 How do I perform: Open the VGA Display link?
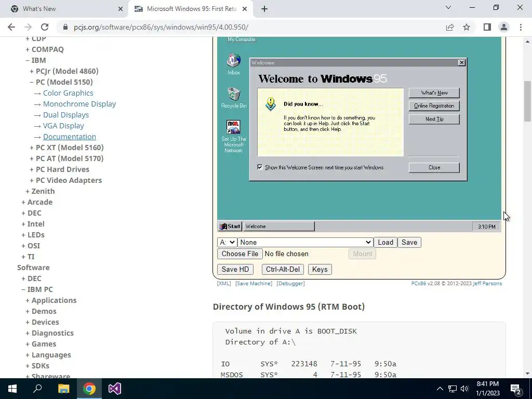[x=63, y=126]
